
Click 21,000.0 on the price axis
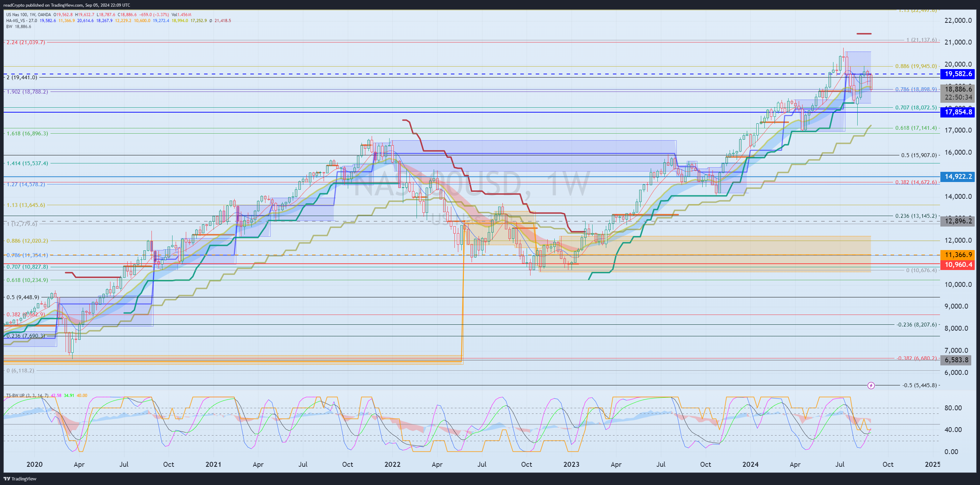tap(958, 42)
